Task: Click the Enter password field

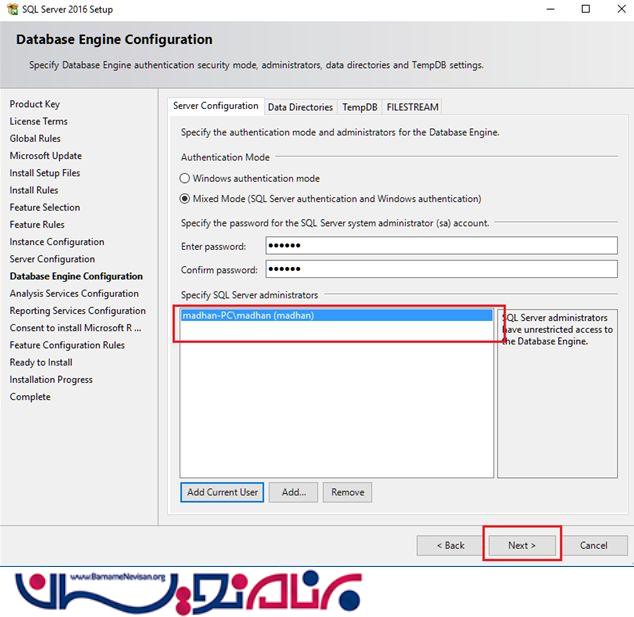Action: tap(441, 245)
